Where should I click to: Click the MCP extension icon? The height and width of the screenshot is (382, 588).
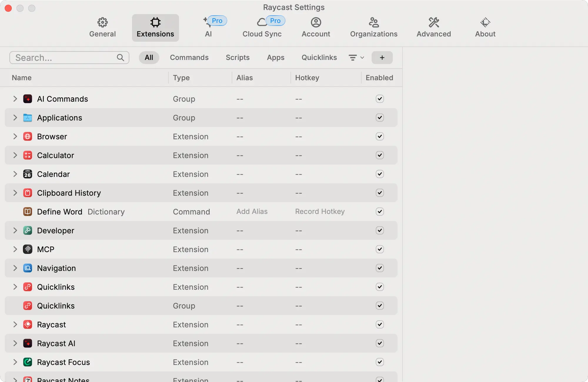28,249
